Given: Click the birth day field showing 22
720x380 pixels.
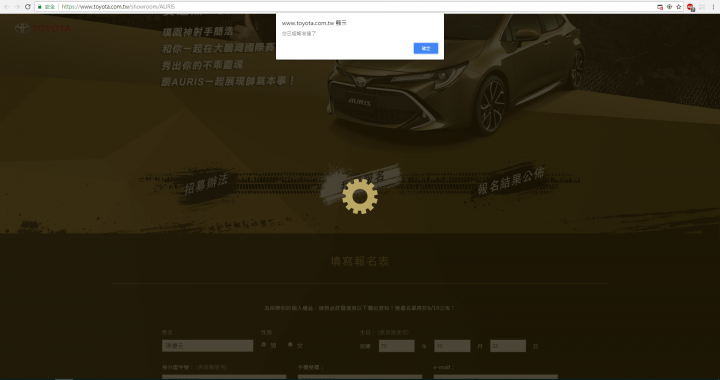Looking at the screenshot, I should point(508,346).
